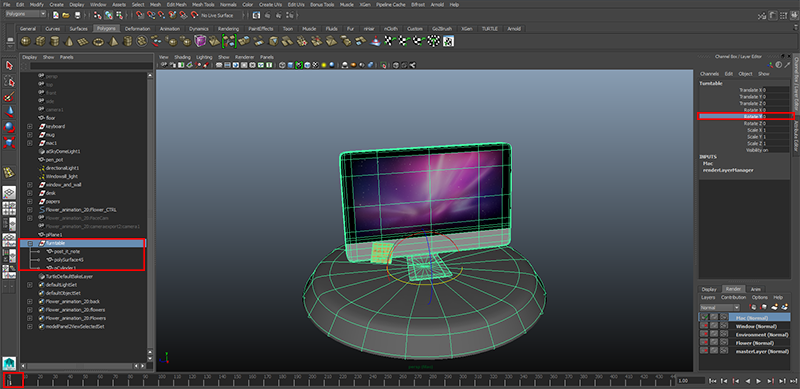The width and height of the screenshot is (800, 389).
Task: Click the play backwards button
Action: pos(748,381)
